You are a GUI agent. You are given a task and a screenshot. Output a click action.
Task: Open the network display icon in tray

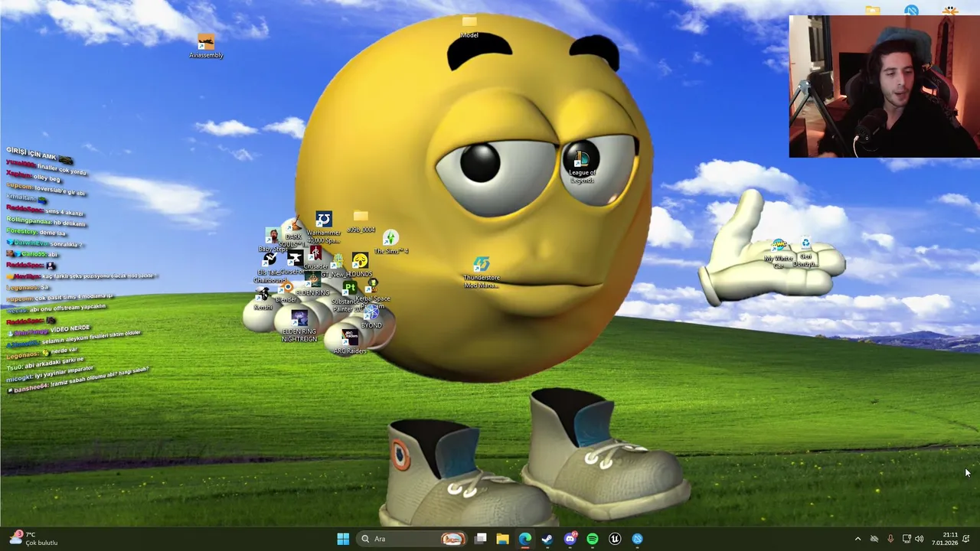click(x=906, y=539)
